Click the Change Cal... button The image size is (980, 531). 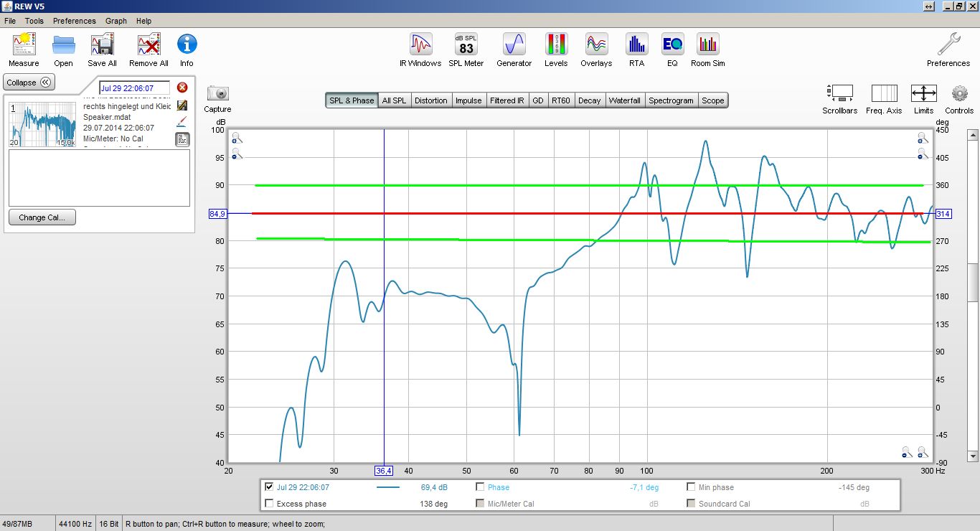pyautogui.click(x=42, y=217)
